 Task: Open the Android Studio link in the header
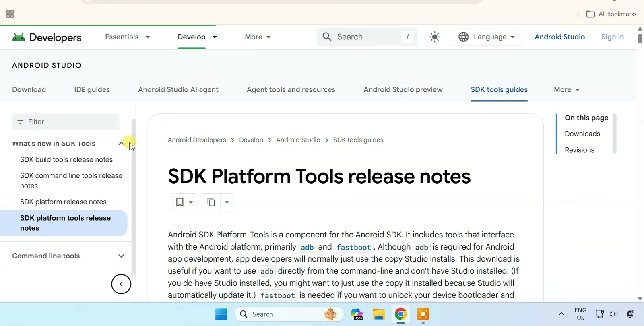pos(559,37)
